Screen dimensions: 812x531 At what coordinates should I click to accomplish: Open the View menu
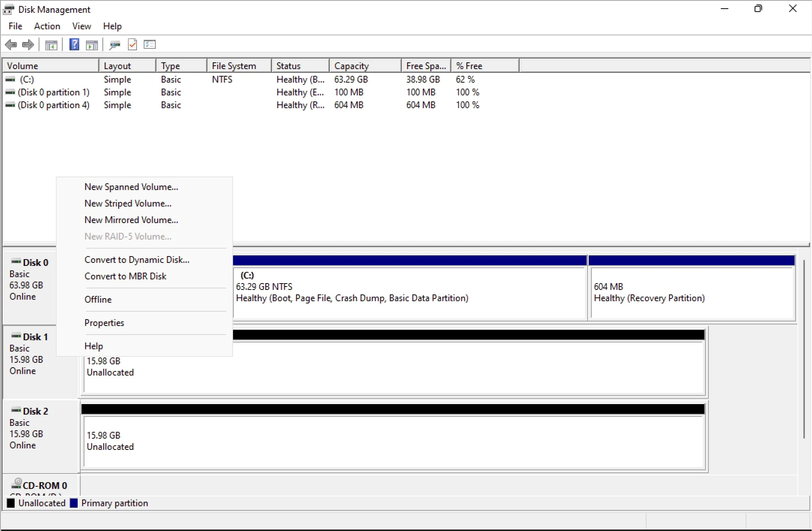coord(81,26)
